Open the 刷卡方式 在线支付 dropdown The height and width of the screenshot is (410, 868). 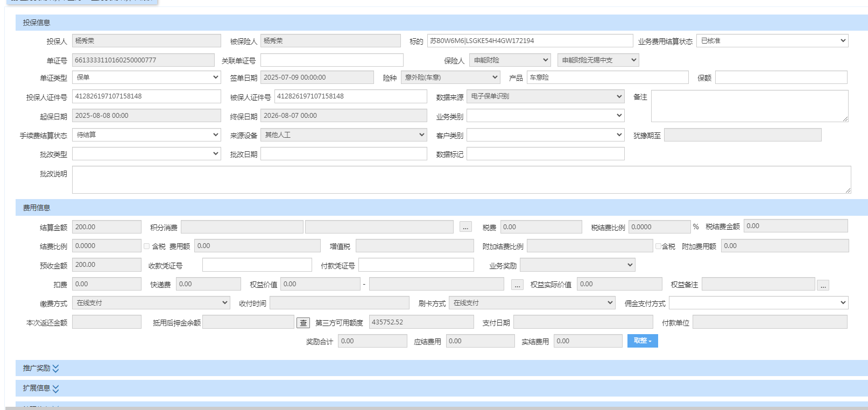point(532,303)
